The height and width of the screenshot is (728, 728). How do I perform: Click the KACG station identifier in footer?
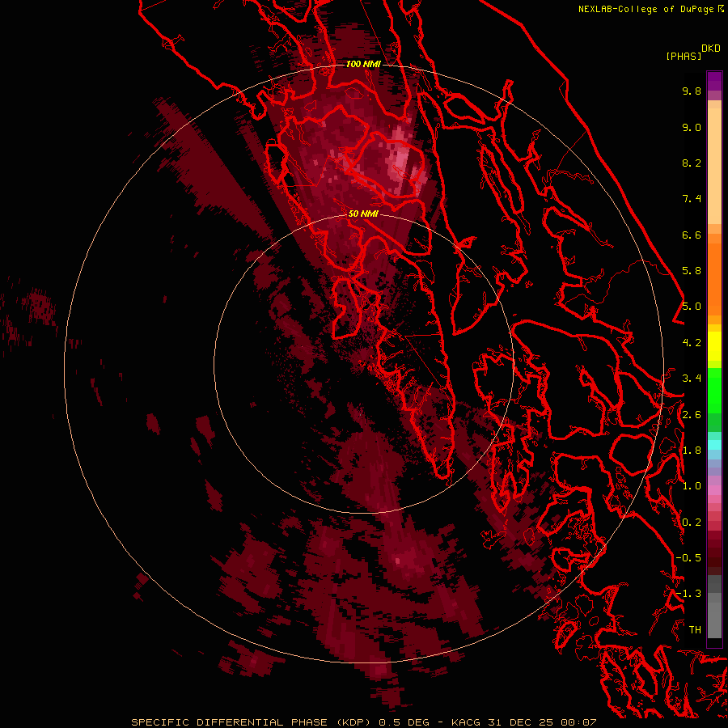click(466, 722)
